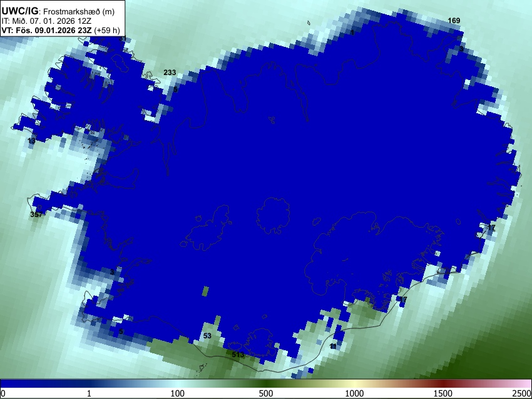Click the color scale tick label 1000

[354, 393]
